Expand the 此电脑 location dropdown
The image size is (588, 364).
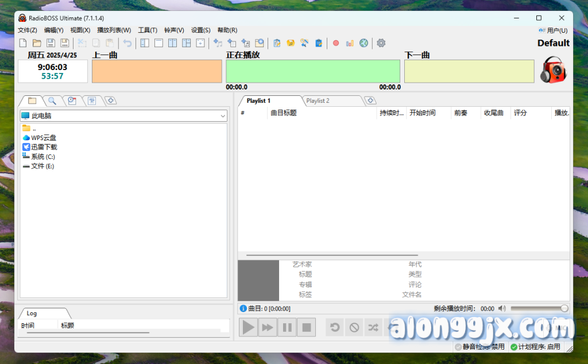click(223, 116)
